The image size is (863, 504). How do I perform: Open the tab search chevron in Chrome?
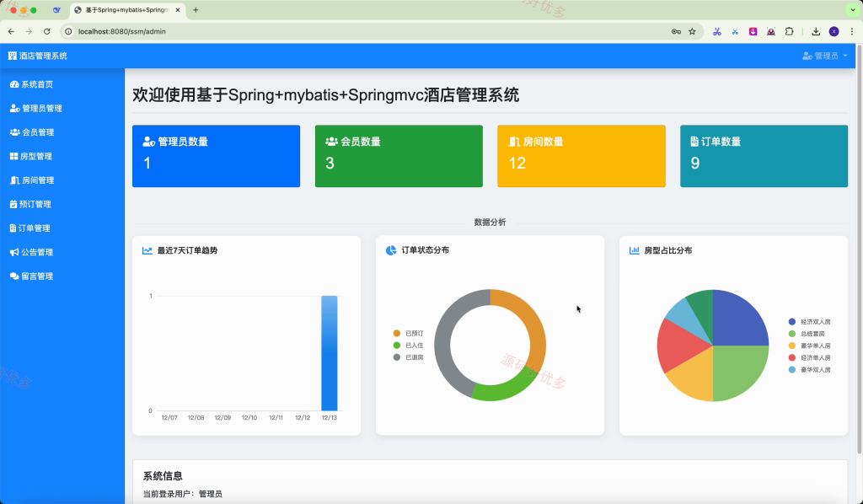(x=853, y=10)
